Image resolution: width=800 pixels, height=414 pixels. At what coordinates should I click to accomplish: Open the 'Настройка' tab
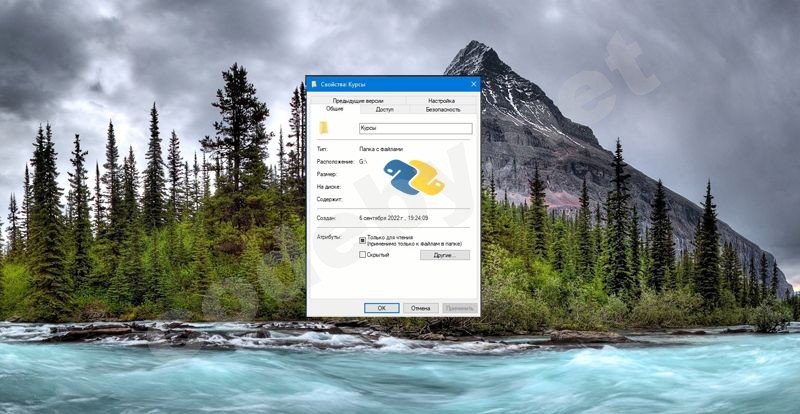click(x=442, y=101)
